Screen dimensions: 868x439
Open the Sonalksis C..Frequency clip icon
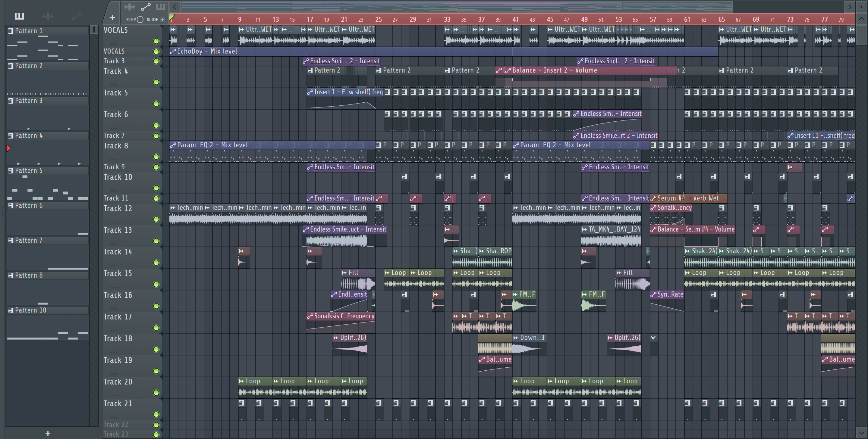[x=310, y=316]
